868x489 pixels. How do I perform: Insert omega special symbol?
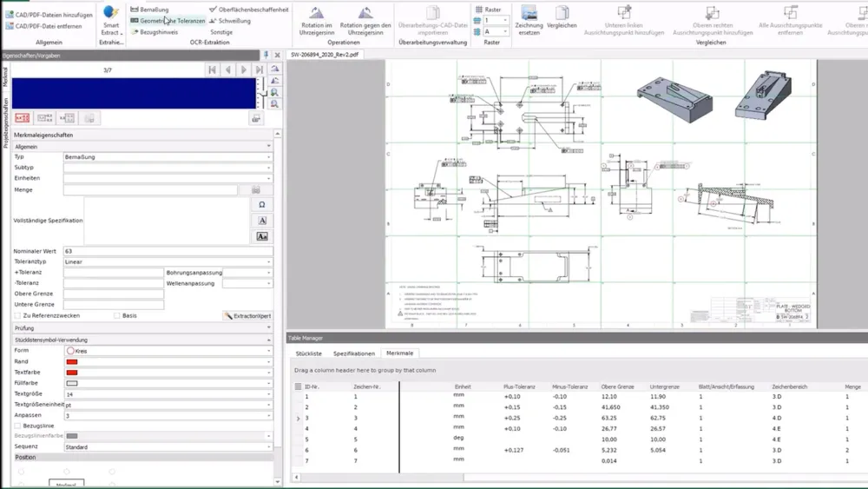pyautogui.click(x=262, y=205)
